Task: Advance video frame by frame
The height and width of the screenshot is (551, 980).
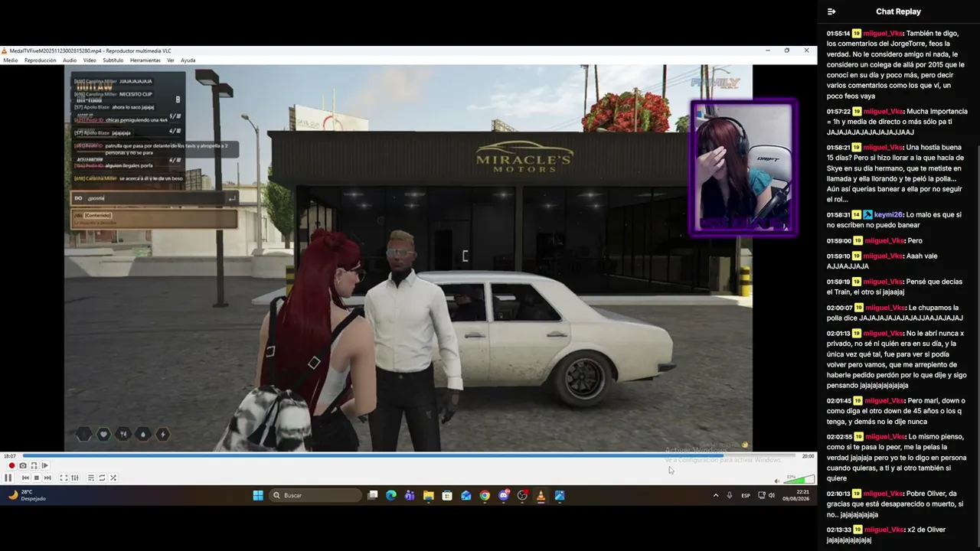Action: click(44, 465)
